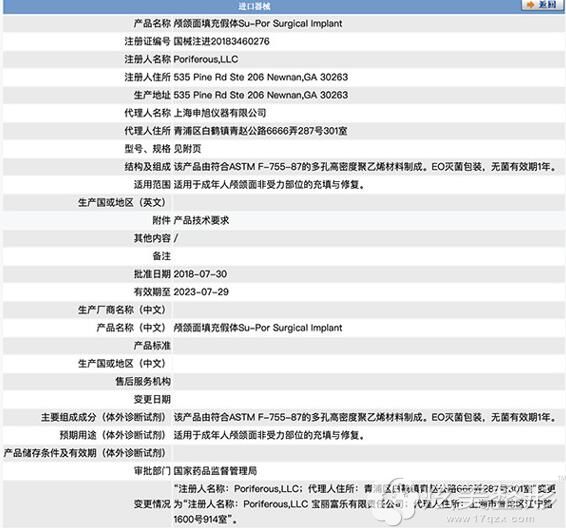Click the 注册证编号 field label
The width and height of the screenshot is (566, 528).
147,42
